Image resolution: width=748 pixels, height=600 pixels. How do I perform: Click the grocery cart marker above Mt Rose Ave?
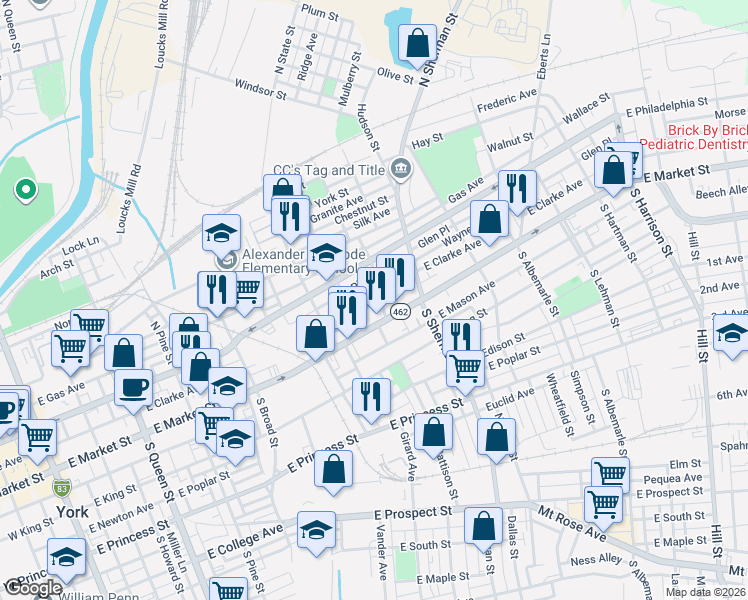click(603, 506)
